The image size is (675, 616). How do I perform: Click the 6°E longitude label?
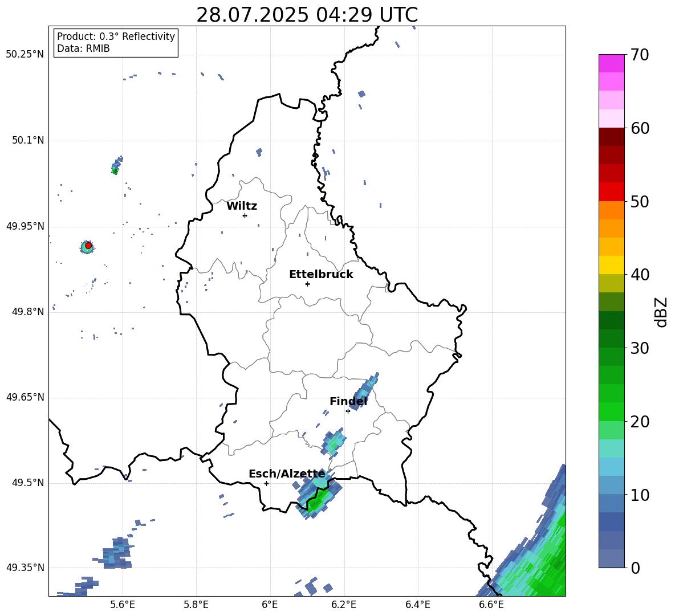[x=270, y=605]
